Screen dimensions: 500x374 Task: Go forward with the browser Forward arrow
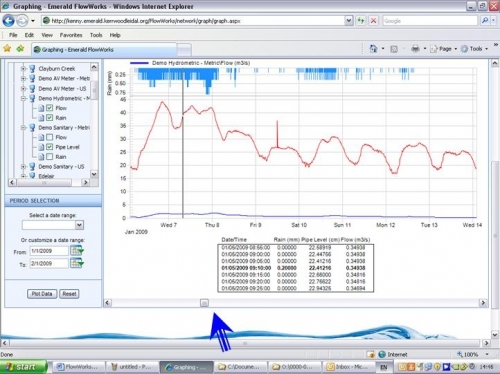point(22,21)
